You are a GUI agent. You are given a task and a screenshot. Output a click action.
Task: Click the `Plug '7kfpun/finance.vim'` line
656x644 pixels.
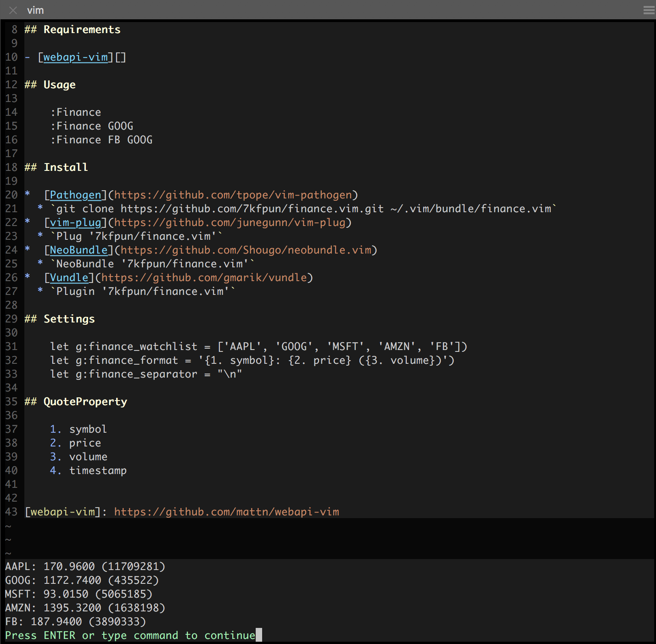[x=136, y=237]
